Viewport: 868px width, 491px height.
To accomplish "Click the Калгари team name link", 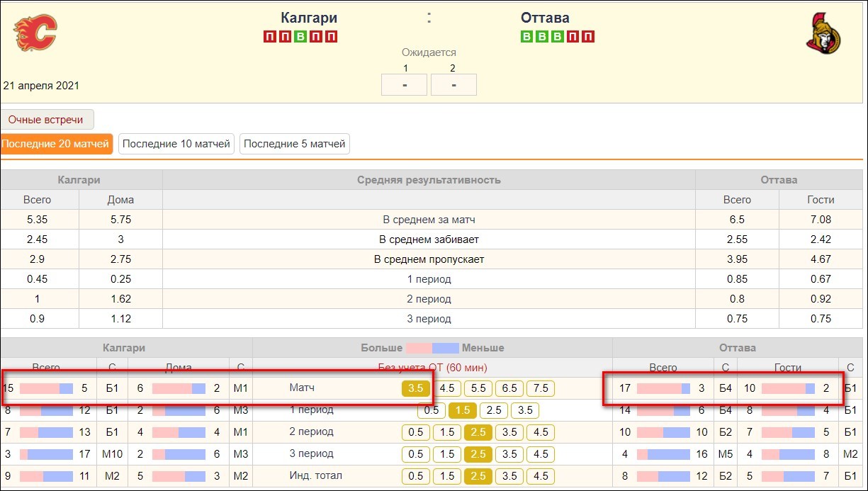I will 309,18.
